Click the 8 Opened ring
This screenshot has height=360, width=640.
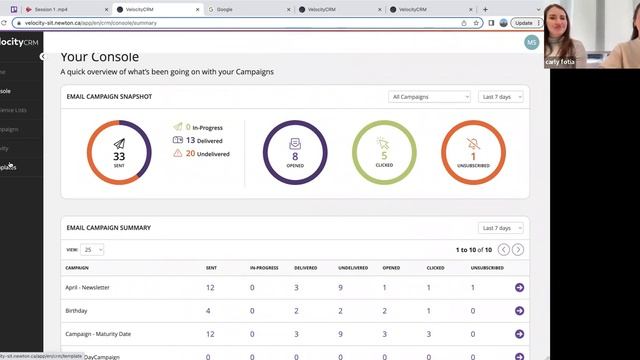295,153
